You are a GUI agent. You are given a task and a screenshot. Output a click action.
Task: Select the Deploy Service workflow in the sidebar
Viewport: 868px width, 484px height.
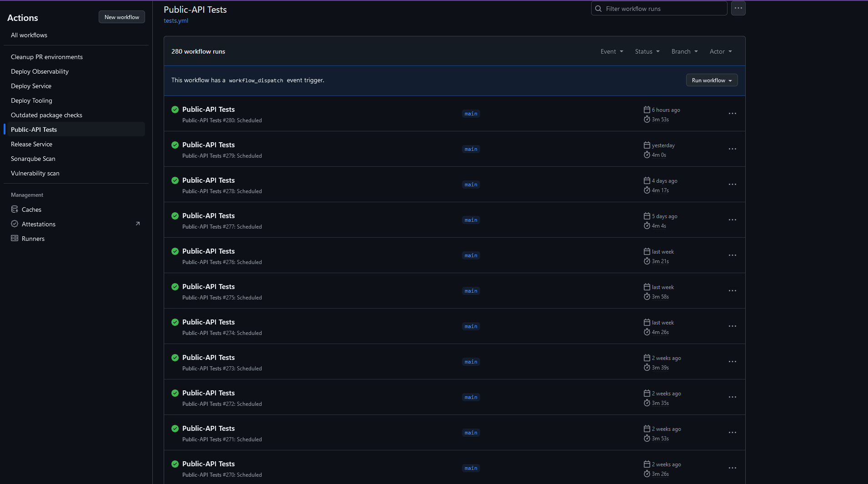[x=31, y=86]
